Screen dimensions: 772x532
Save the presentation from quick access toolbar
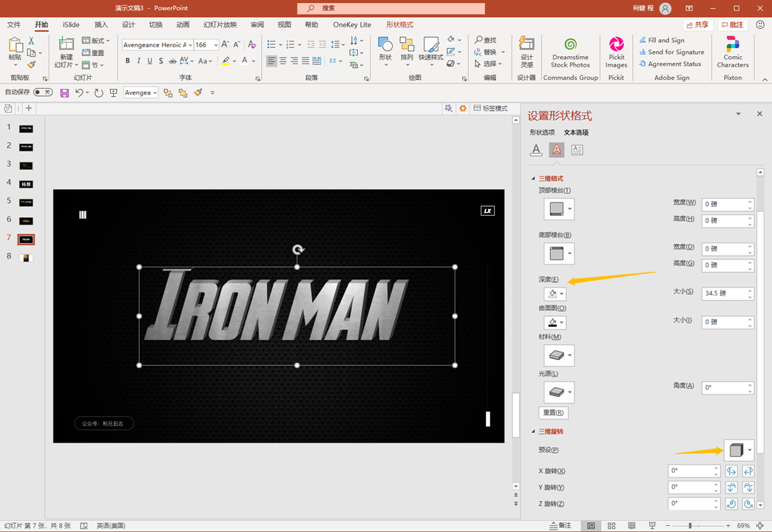(x=64, y=92)
